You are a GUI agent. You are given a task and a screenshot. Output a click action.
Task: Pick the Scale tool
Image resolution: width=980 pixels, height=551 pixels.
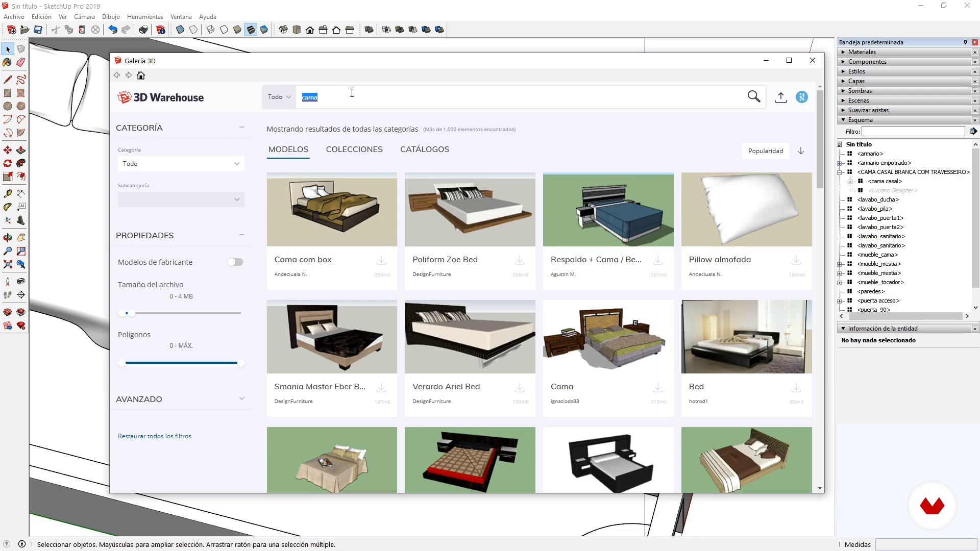tap(8, 177)
